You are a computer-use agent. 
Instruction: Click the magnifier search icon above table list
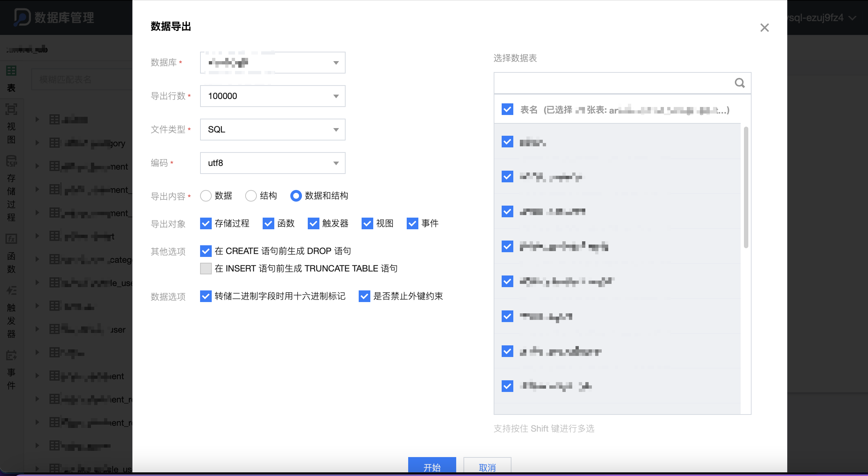pyautogui.click(x=740, y=83)
